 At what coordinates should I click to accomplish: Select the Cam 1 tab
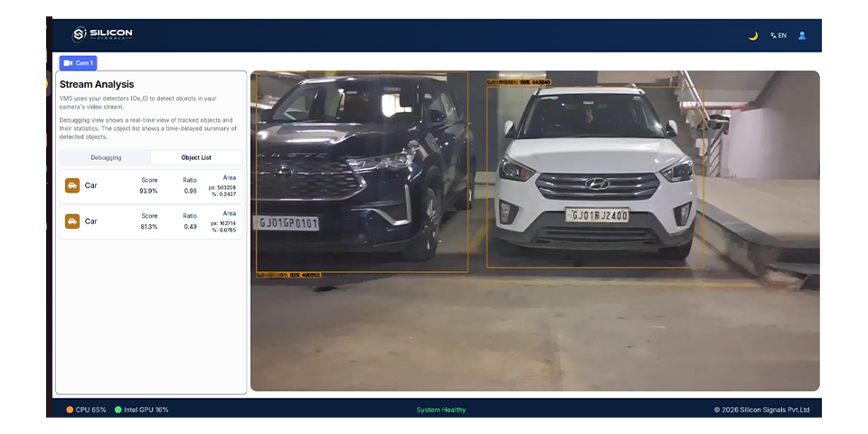[x=78, y=63]
